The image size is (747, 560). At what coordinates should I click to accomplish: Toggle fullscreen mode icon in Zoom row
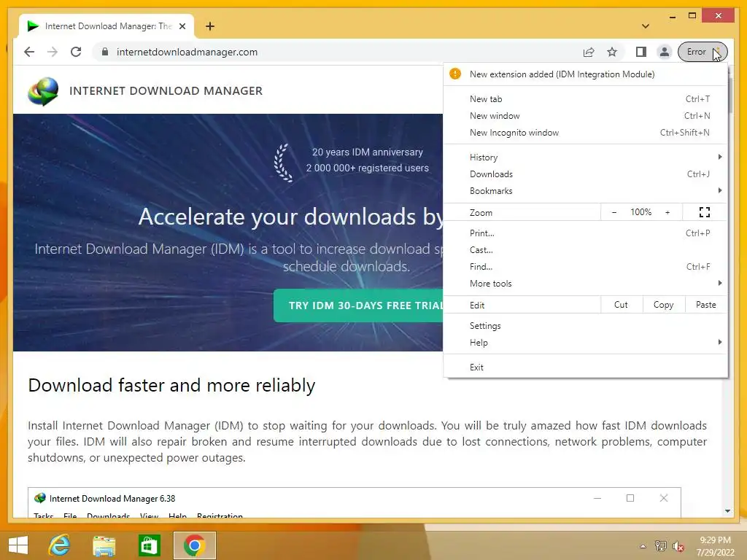705,212
